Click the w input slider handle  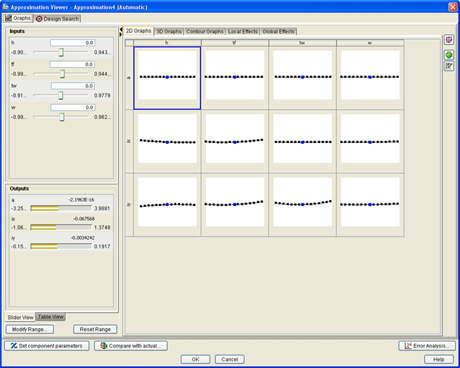coord(62,117)
